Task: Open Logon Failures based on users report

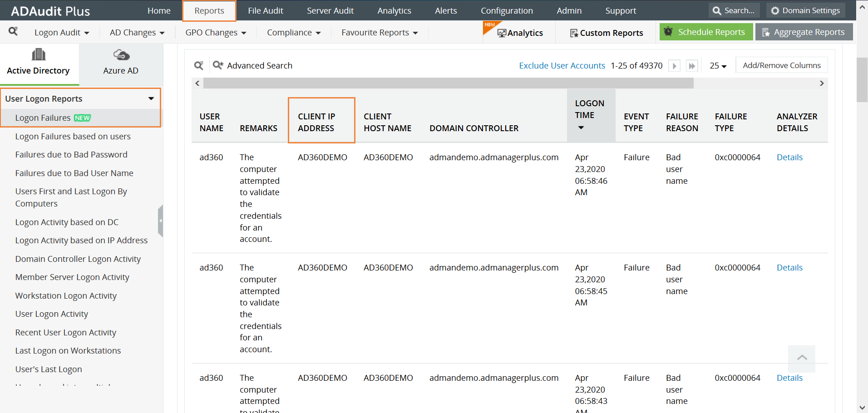Action: (73, 137)
